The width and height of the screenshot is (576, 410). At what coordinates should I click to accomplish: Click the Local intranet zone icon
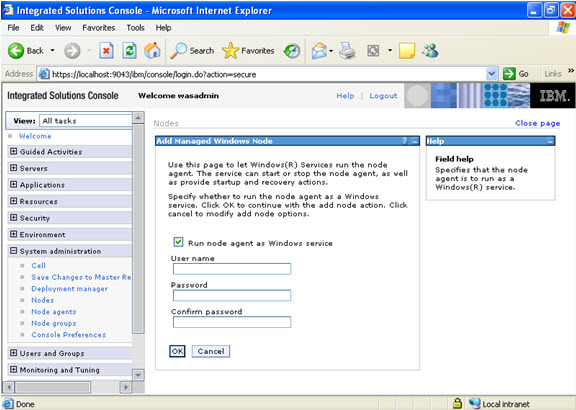[x=474, y=403]
